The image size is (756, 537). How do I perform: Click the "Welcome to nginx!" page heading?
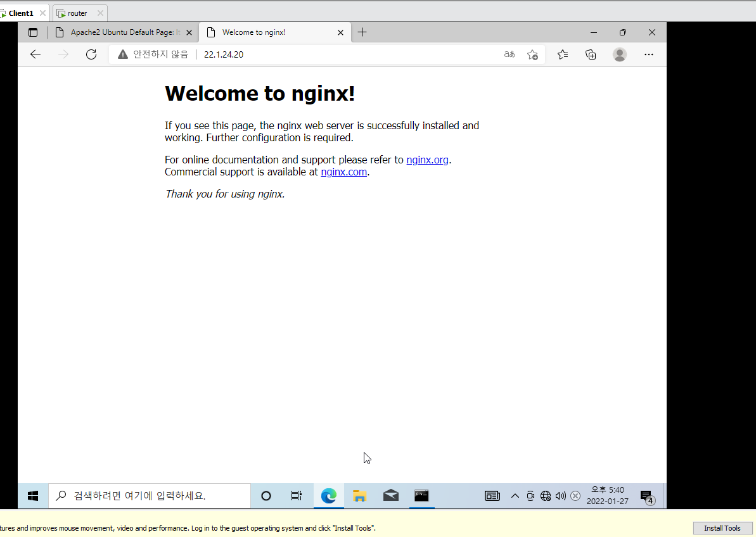(260, 93)
